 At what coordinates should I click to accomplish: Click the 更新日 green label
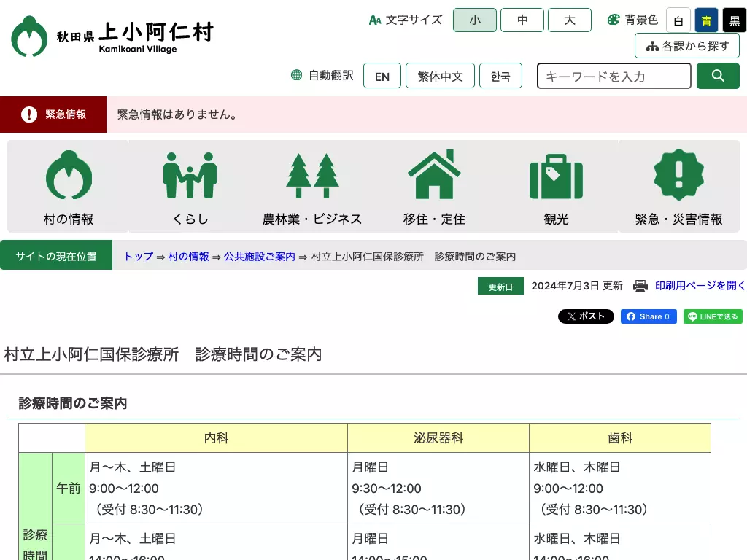point(500,286)
